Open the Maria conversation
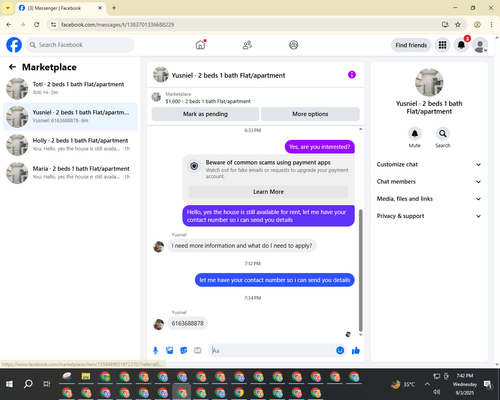Screen dimensions: 500x400 [70, 173]
